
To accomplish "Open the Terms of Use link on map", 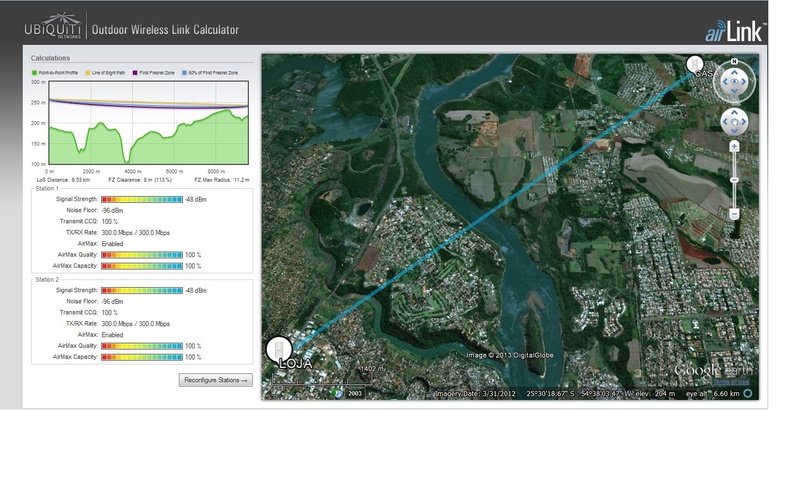I will pos(731,382).
